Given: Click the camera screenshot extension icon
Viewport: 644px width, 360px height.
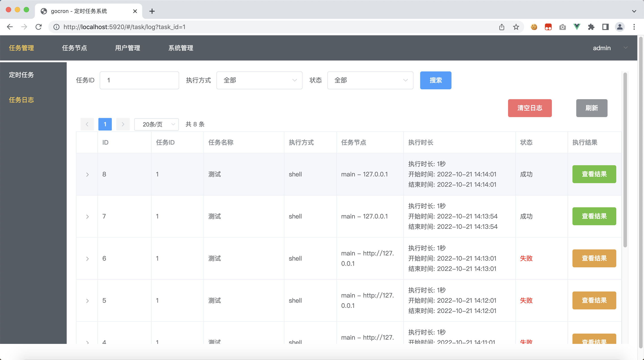Looking at the screenshot, I should pos(563,27).
